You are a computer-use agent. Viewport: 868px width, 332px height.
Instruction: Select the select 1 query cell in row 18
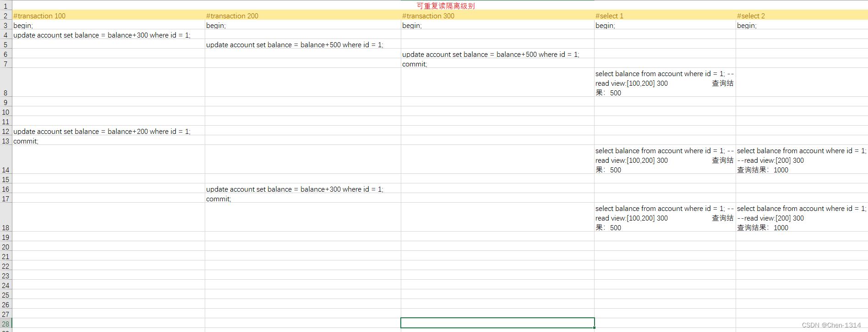click(665, 217)
